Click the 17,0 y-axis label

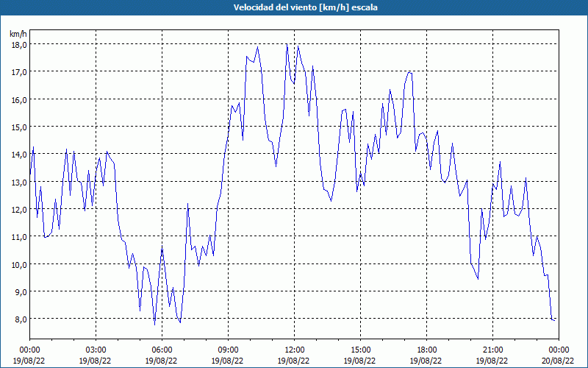18,71
